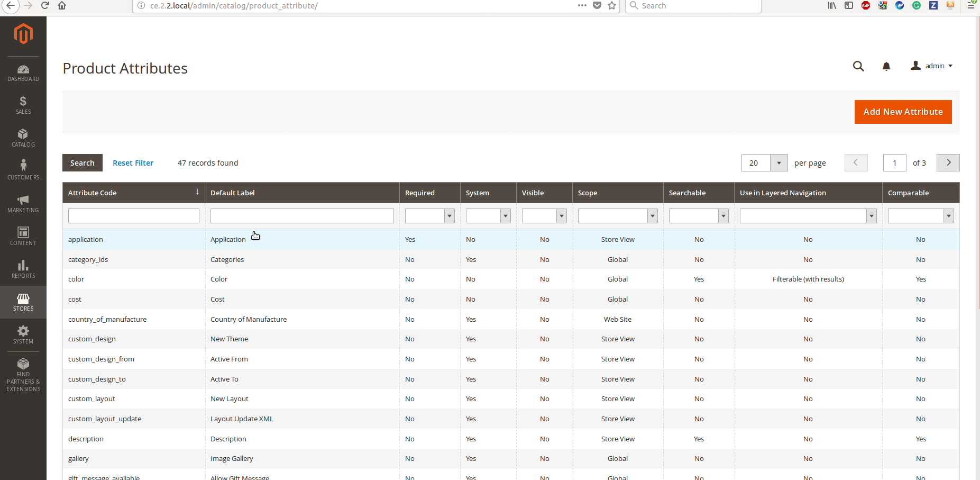
Task: Open the Customers section in the sidebar
Action: pos(23,168)
